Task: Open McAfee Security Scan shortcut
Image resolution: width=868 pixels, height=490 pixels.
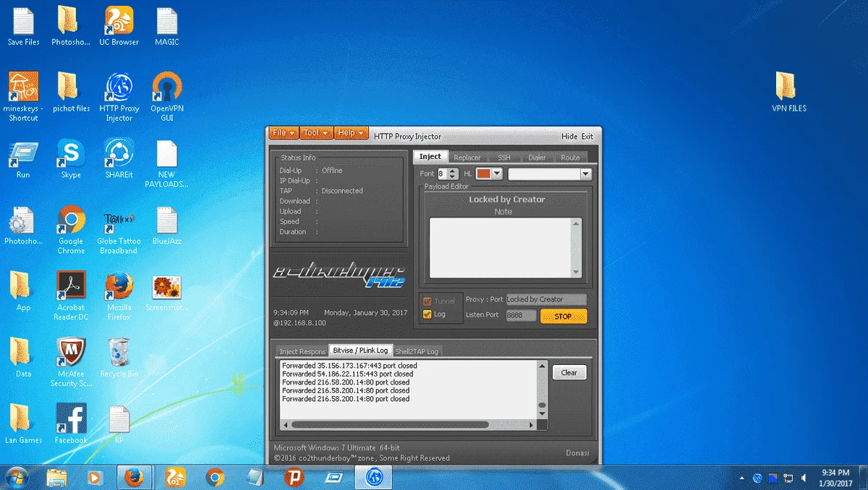Action: point(71,362)
